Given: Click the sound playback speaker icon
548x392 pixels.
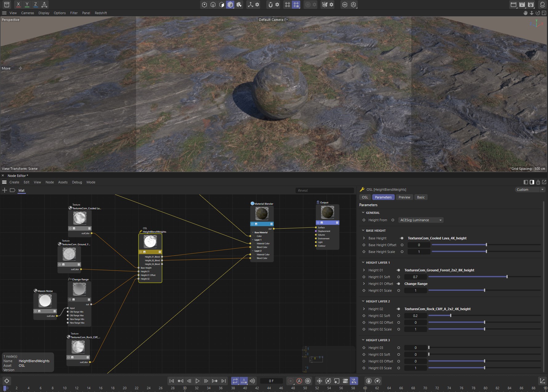Looking at the screenshot, I should [x=252, y=381].
